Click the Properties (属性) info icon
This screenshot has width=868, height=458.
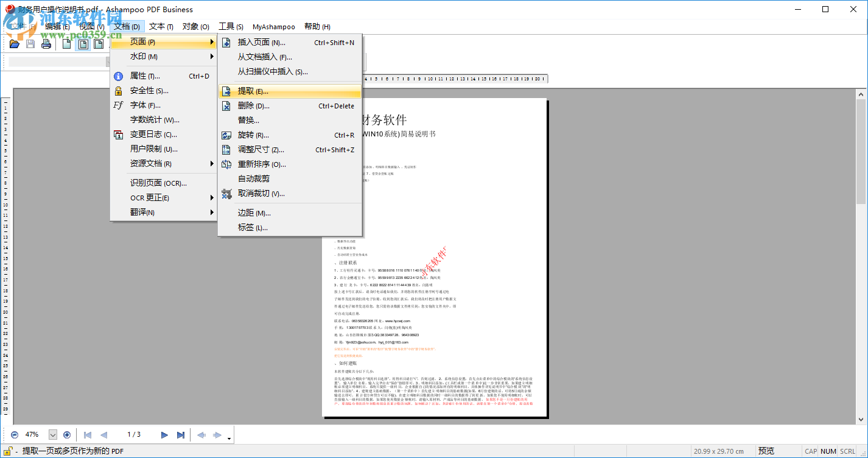click(x=119, y=76)
